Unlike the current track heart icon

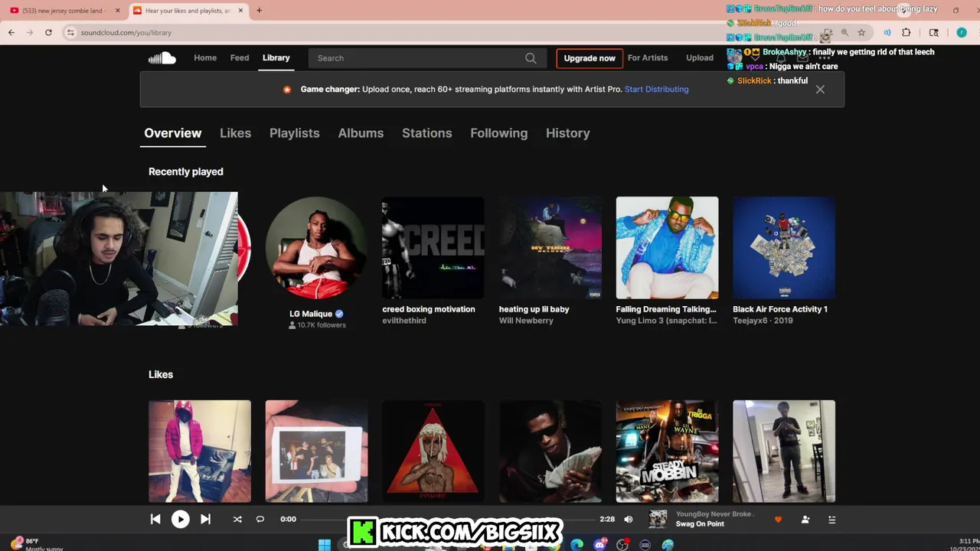tap(778, 520)
